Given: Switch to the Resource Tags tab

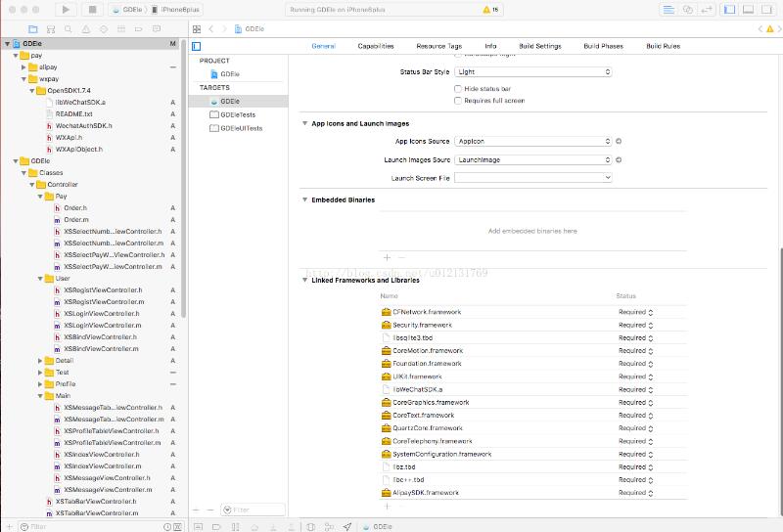Looking at the screenshot, I should (x=438, y=46).
